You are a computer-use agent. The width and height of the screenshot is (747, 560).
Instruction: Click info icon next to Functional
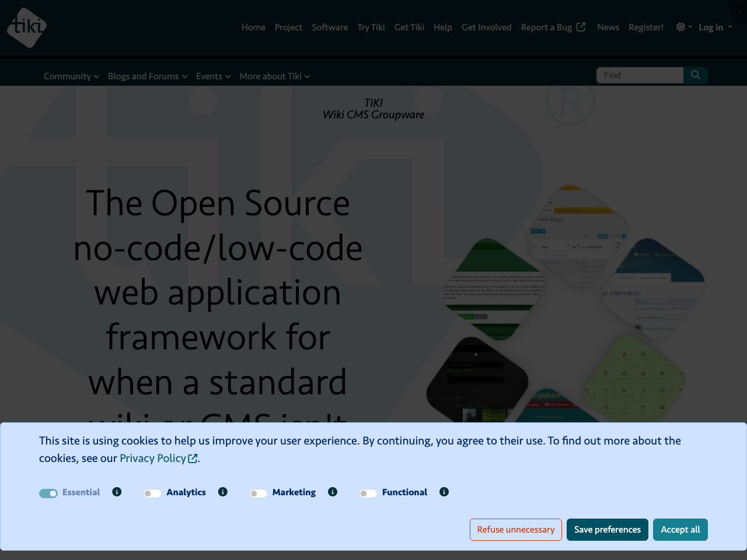(x=444, y=492)
